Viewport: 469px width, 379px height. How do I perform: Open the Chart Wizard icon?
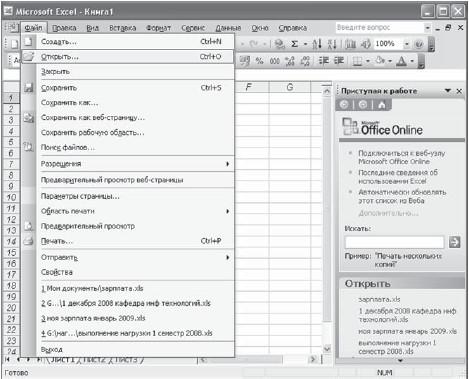click(350, 44)
